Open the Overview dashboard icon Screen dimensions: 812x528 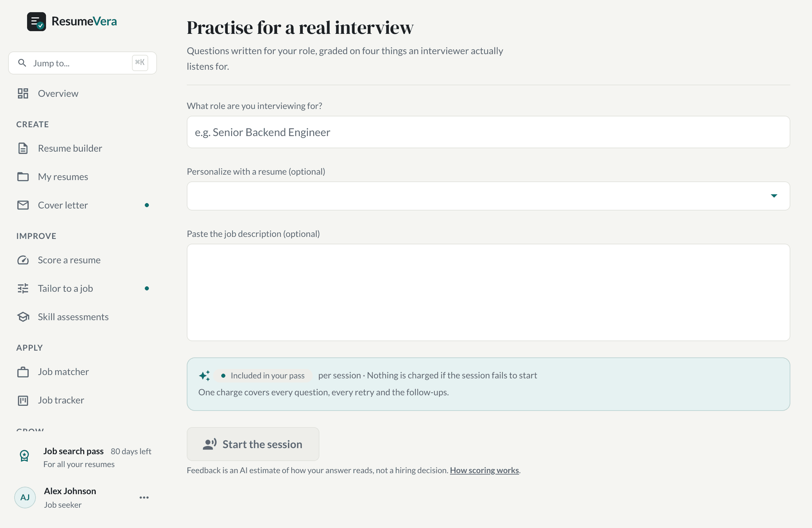23,93
